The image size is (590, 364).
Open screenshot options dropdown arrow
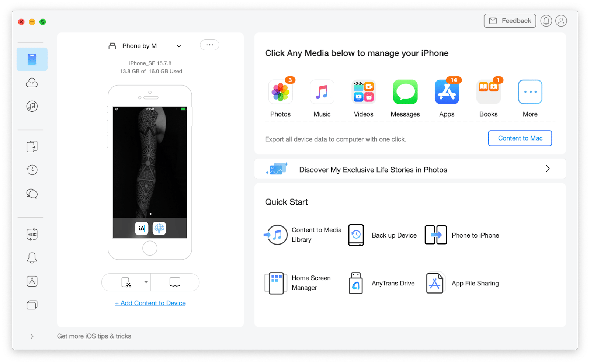146,282
